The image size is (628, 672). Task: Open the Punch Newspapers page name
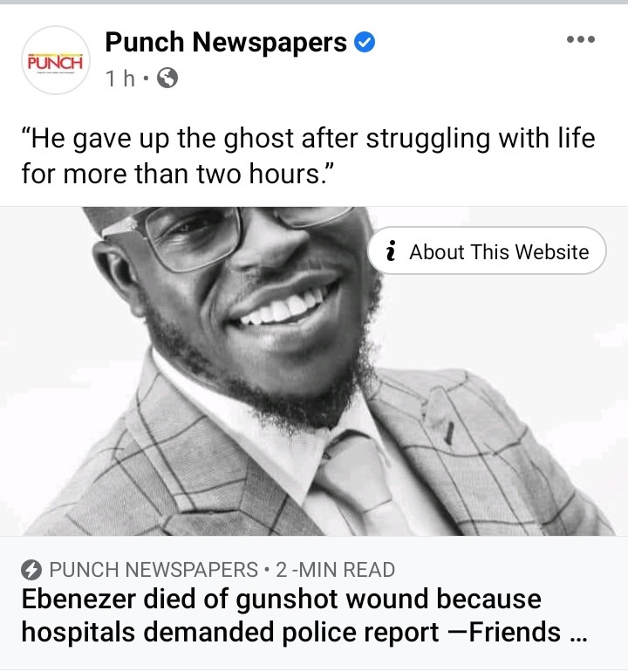pos(226,43)
